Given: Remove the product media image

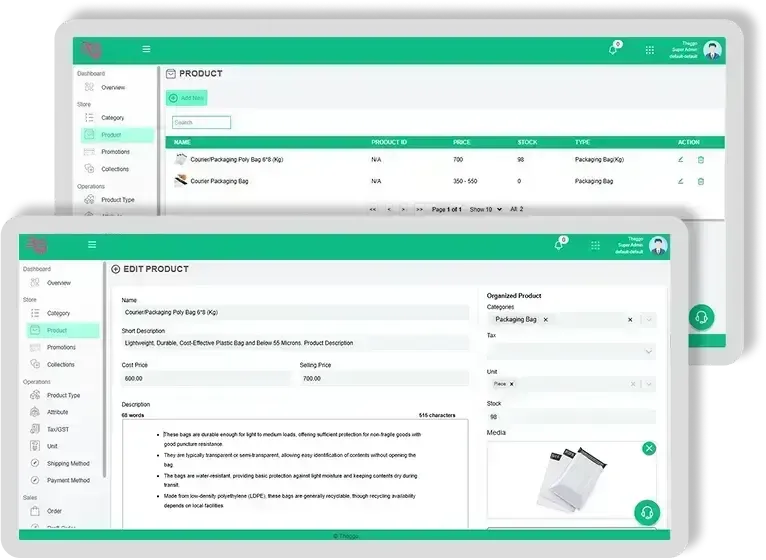Looking at the screenshot, I should tap(649, 448).
